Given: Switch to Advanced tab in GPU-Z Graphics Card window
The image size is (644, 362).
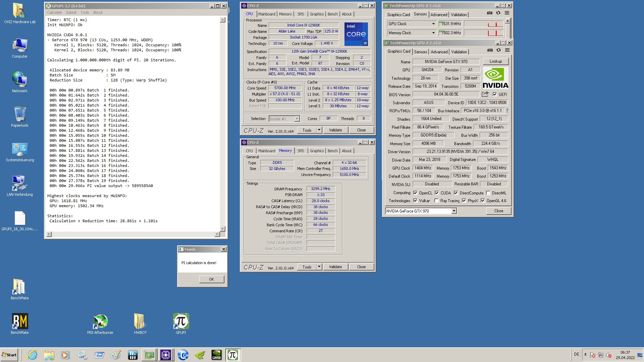Looking at the screenshot, I should [x=439, y=52].
